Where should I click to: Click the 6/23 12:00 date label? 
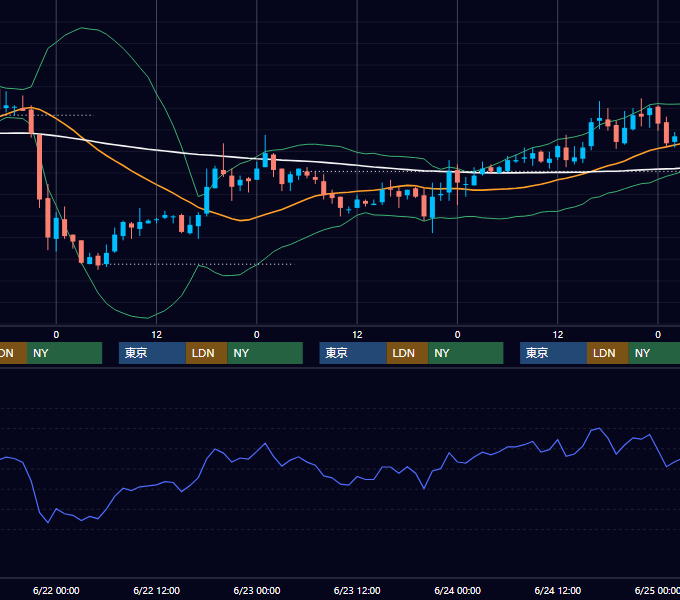(357, 590)
